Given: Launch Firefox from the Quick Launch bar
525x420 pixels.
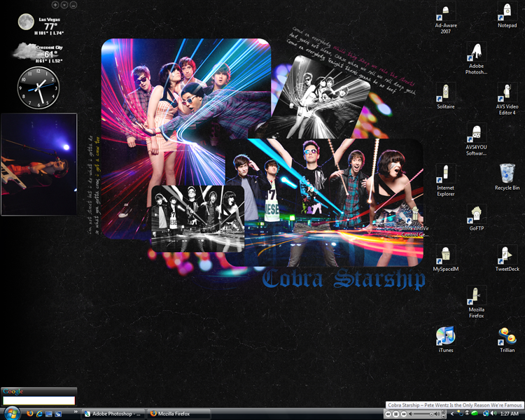Looking at the screenshot, I should coord(30,414).
